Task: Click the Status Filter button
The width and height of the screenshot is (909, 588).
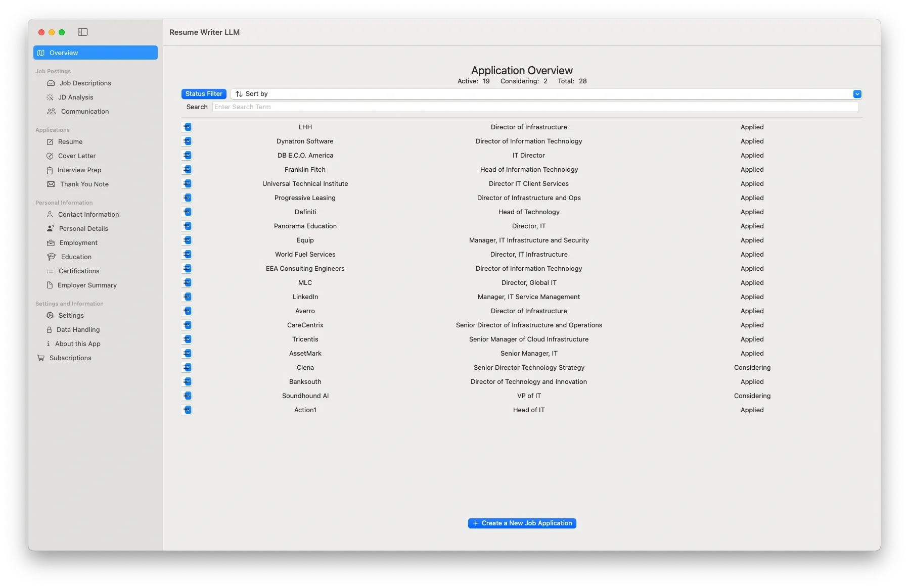Action: 204,94
